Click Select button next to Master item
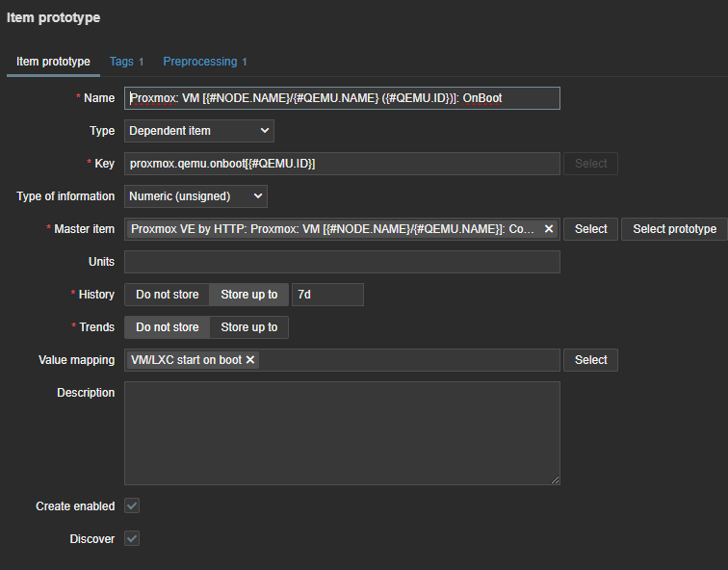This screenshot has width=728, height=570. (590, 229)
